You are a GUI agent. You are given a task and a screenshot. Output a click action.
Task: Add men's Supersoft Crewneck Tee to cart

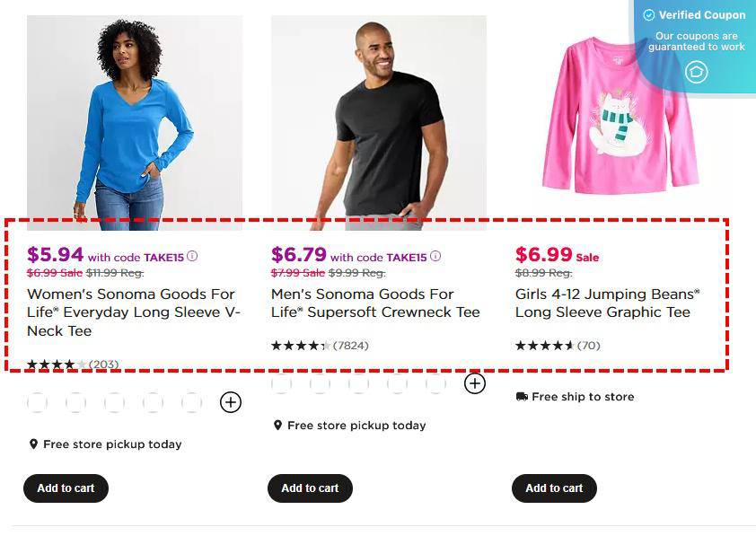click(310, 488)
